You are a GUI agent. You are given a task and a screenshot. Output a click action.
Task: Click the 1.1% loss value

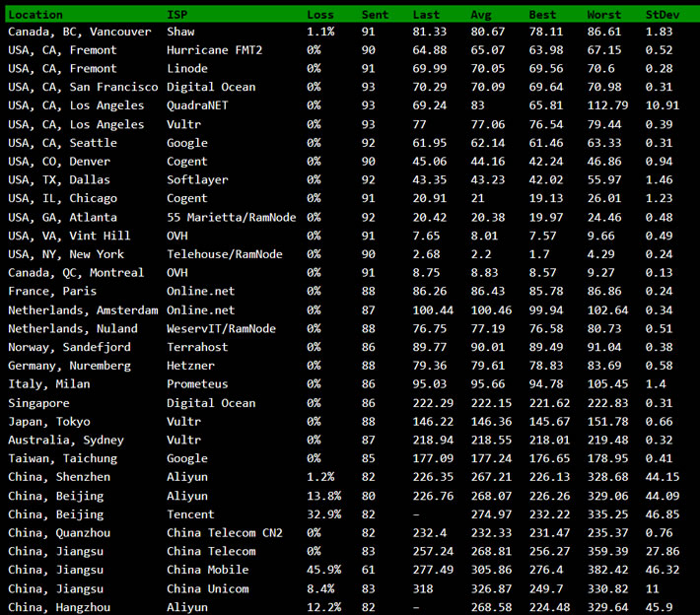(320, 32)
